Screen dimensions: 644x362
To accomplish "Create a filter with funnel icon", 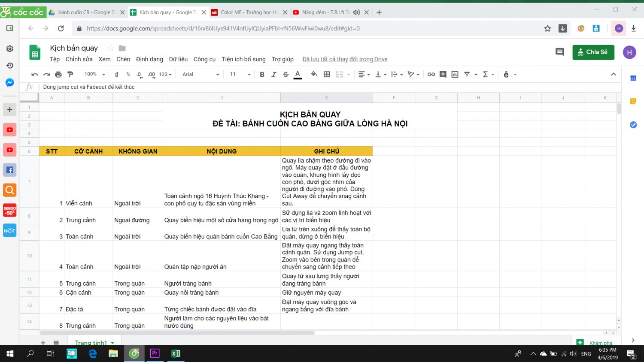I will coord(467,75).
